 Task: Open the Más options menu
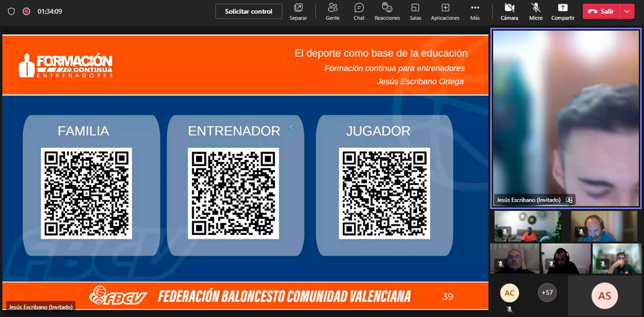tap(475, 12)
